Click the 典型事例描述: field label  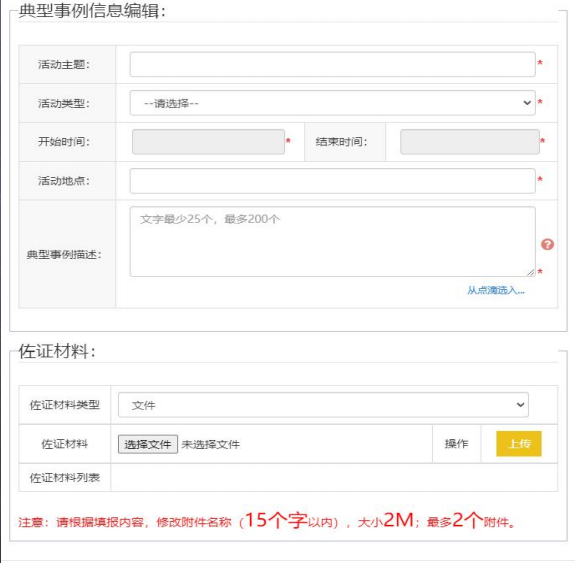click(64, 255)
